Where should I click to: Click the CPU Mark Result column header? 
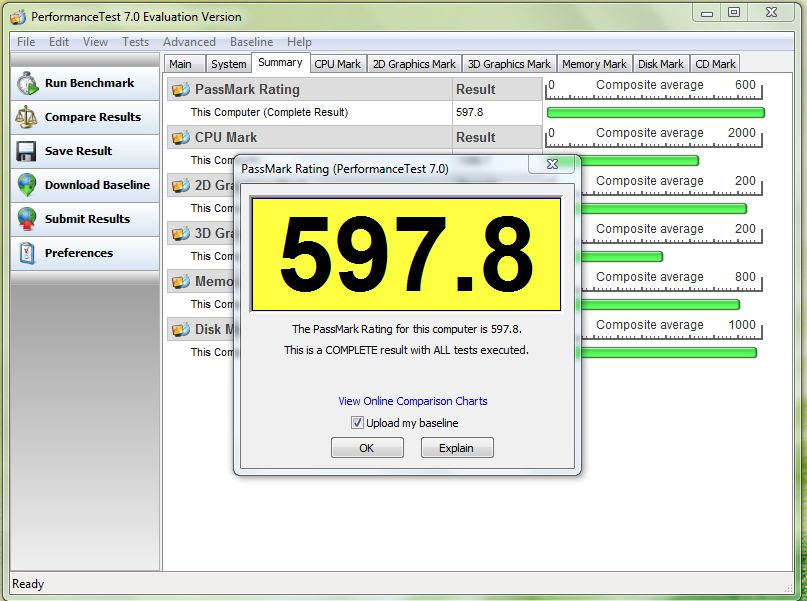(x=497, y=137)
